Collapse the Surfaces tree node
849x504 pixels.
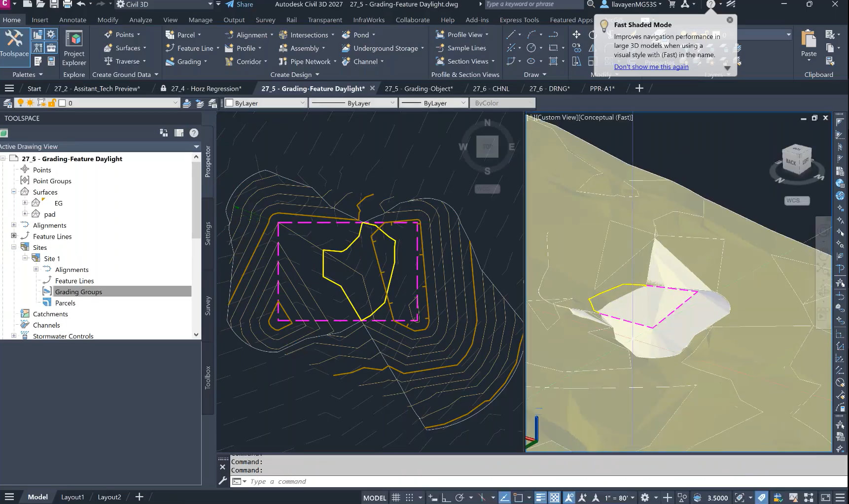tap(14, 192)
